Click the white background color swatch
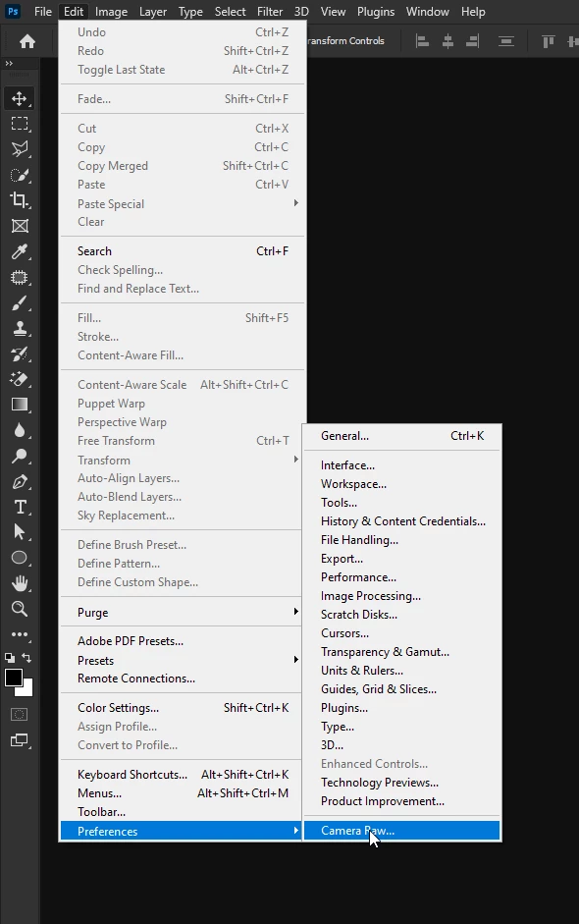Viewport: 579px width, 924px height. tap(27, 691)
